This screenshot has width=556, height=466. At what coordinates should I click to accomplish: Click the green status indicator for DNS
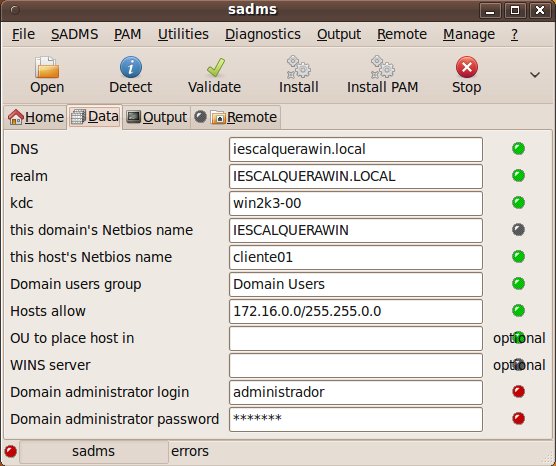pyautogui.click(x=518, y=149)
